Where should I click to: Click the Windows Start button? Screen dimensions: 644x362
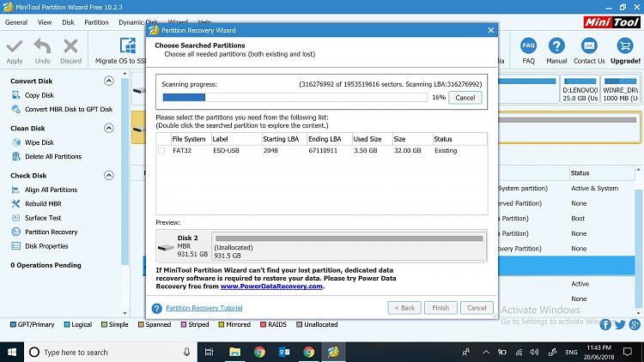tap(12, 353)
